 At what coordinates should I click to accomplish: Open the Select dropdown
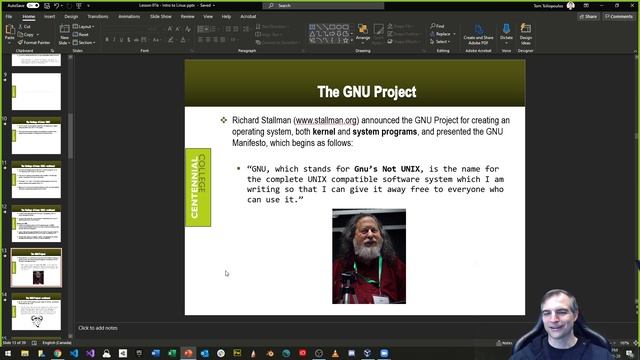pos(440,42)
